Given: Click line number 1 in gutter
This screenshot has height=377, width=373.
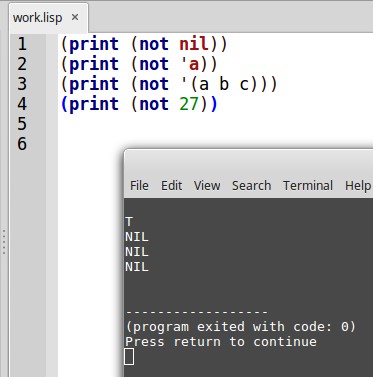Looking at the screenshot, I should (x=22, y=44).
